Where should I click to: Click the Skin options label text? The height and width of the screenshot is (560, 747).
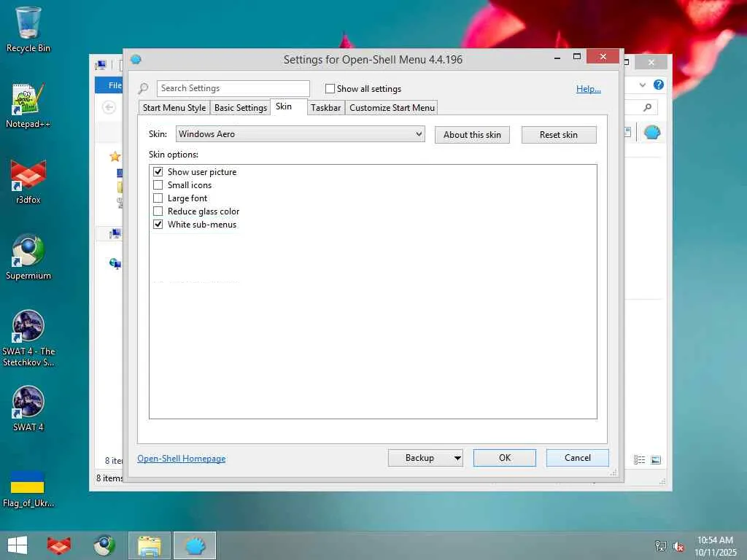(174, 155)
